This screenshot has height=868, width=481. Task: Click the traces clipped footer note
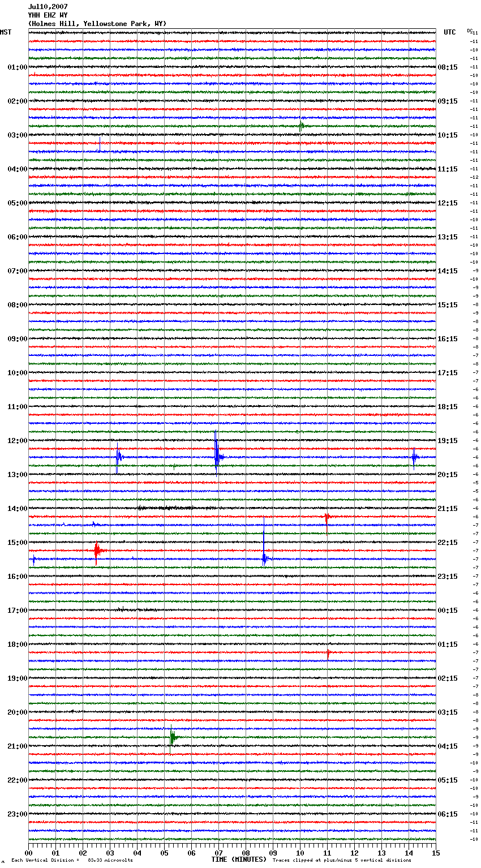click(342, 860)
